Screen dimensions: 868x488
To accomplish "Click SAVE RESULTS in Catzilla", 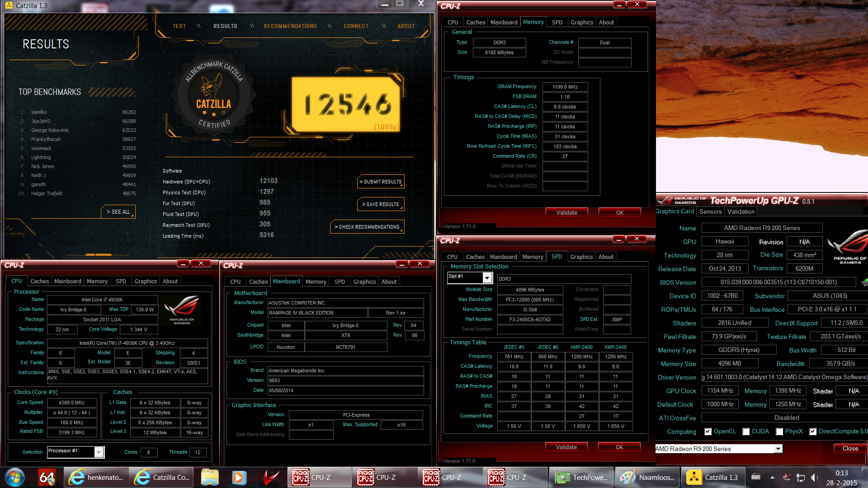I will [381, 204].
